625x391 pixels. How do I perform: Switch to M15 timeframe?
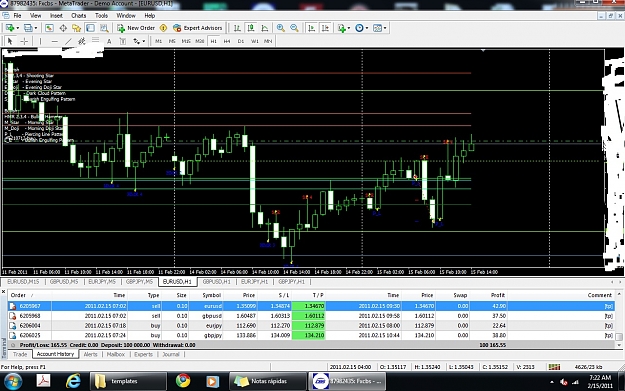coord(186,41)
